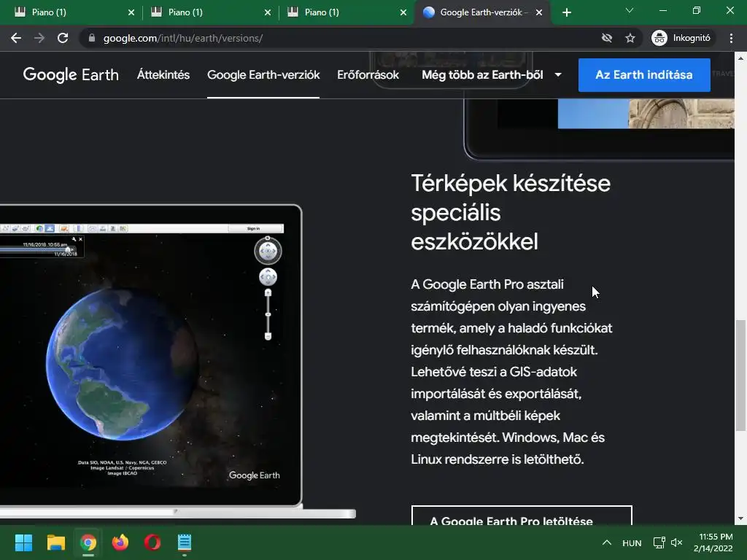Viewport: 747px width, 560px height.
Task: Click the third-party cookie blocked eye icon
Action: pyautogui.click(x=606, y=38)
